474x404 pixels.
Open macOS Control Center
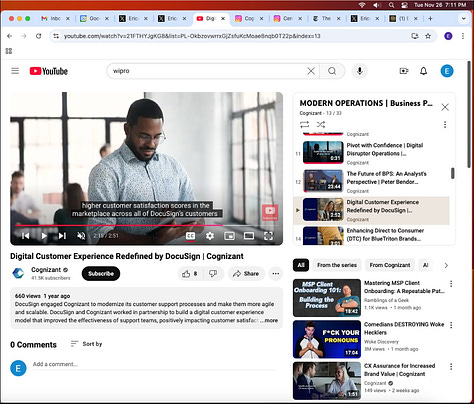(x=404, y=5)
